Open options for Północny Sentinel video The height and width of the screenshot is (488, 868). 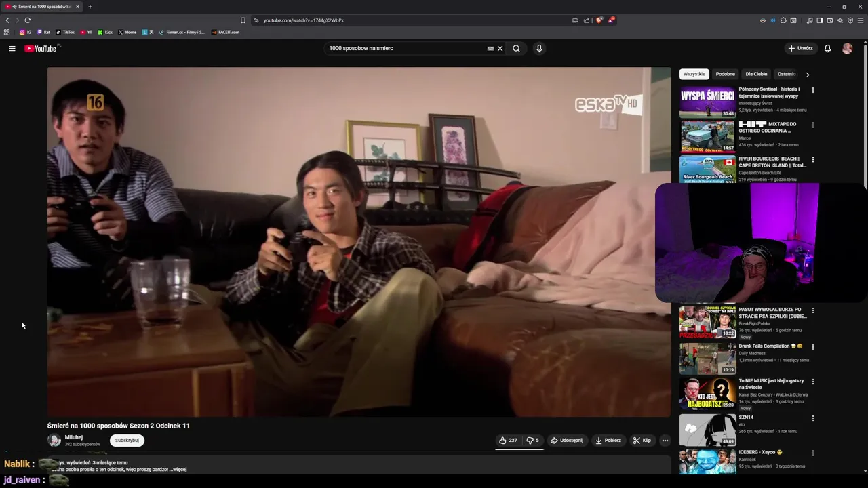point(812,90)
